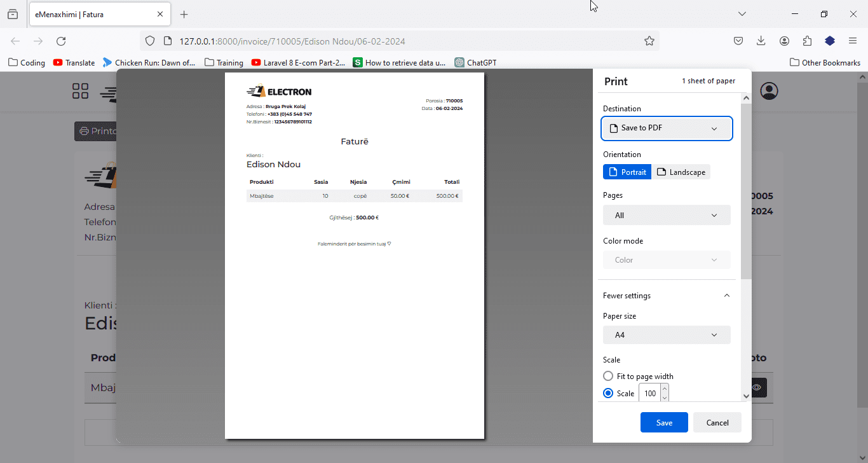Viewport: 868px width, 463px height.
Task: Open the ChatGPT bookmark
Action: tap(475, 62)
